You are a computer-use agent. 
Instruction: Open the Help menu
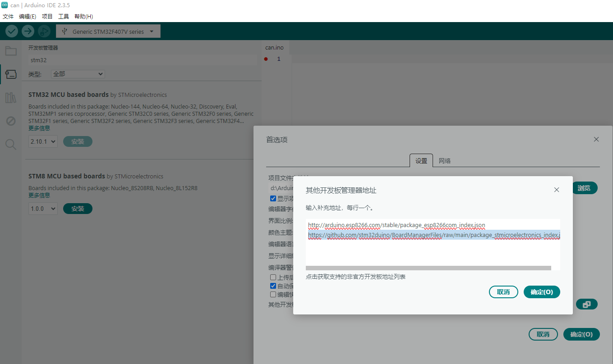tap(83, 17)
